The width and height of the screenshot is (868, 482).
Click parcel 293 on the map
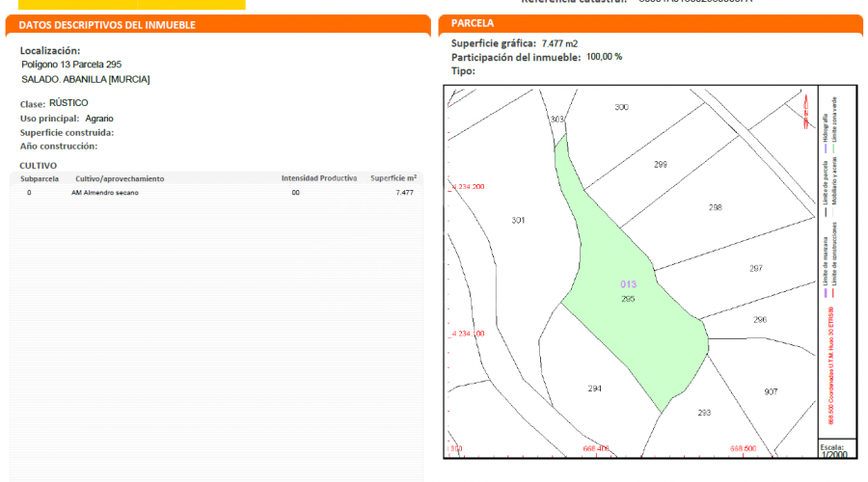point(704,413)
